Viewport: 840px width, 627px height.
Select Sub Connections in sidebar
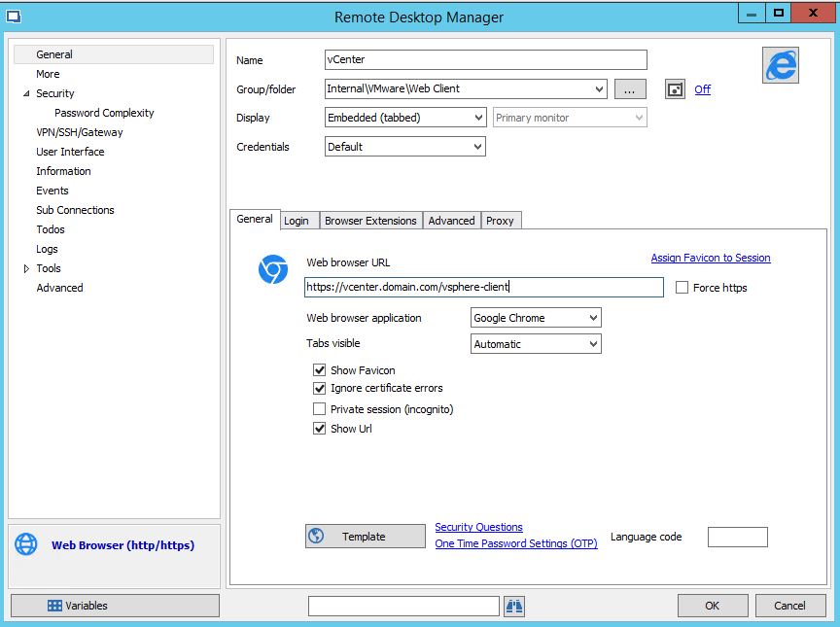coord(75,210)
